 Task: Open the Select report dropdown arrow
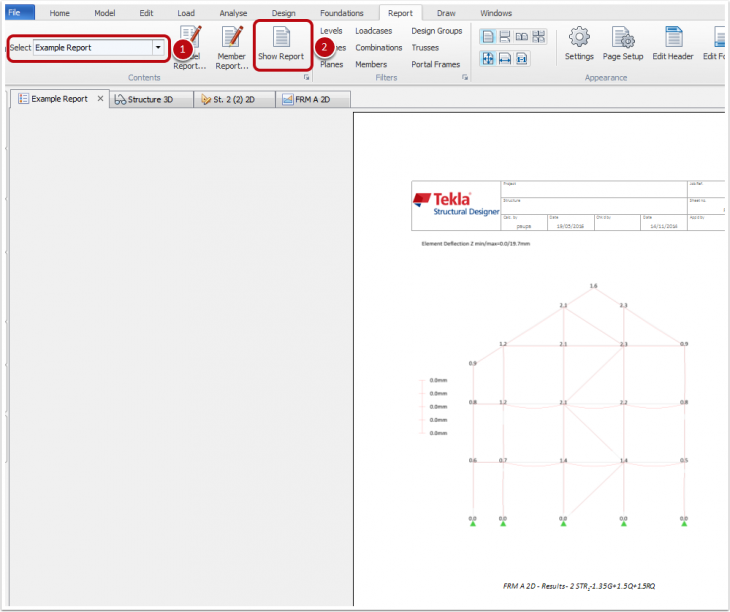point(158,47)
